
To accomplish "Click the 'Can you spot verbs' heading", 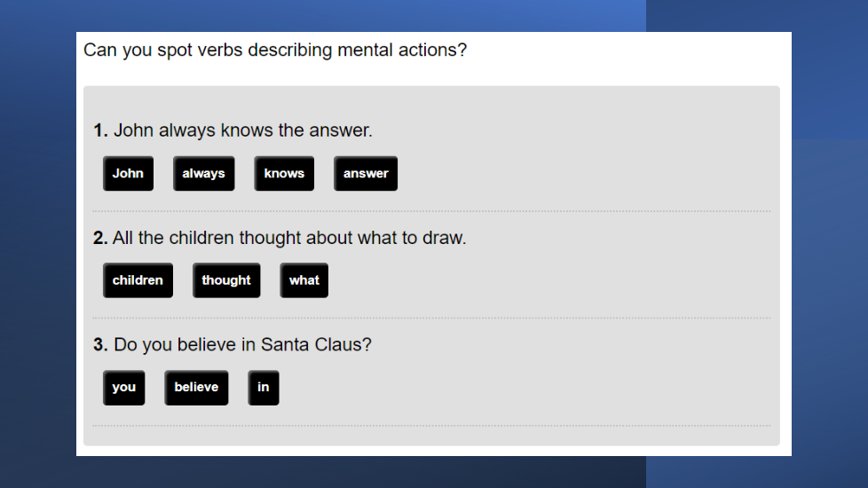I will point(274,50).
